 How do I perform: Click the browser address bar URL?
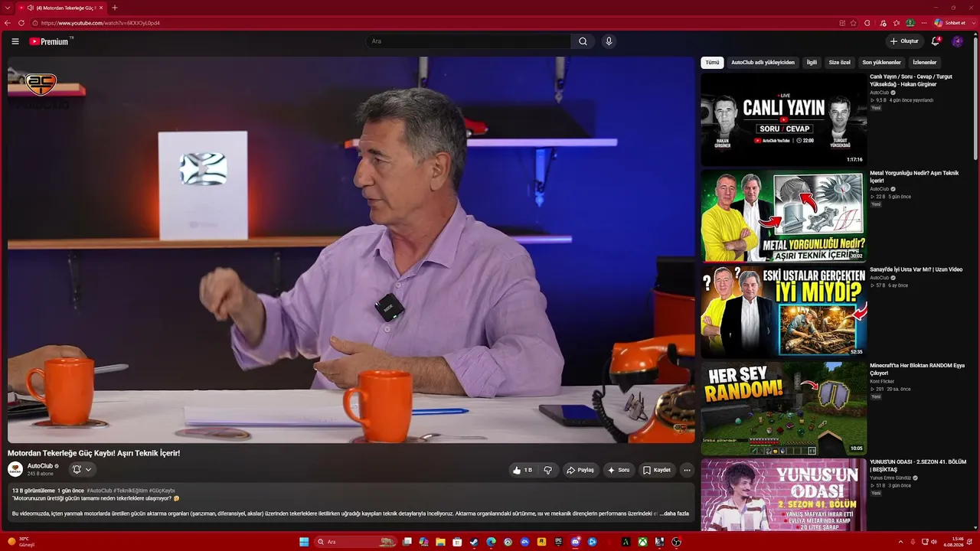coord(100,23)
